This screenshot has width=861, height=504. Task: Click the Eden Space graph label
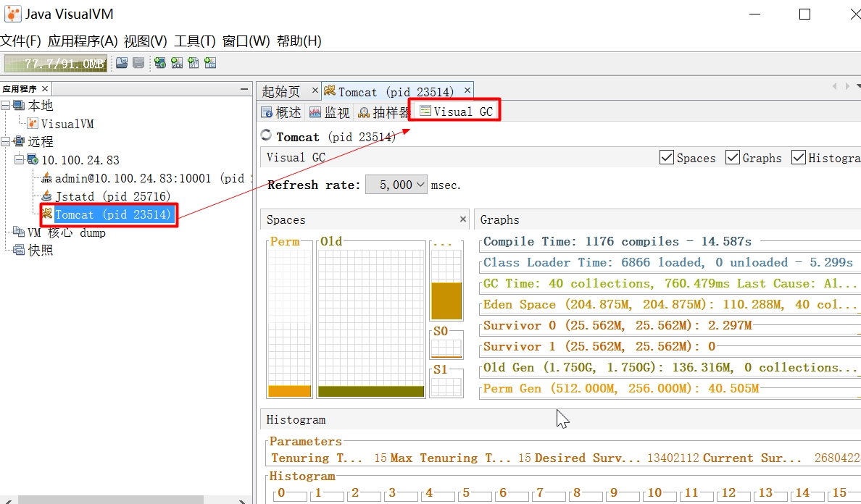click(670, 304)
